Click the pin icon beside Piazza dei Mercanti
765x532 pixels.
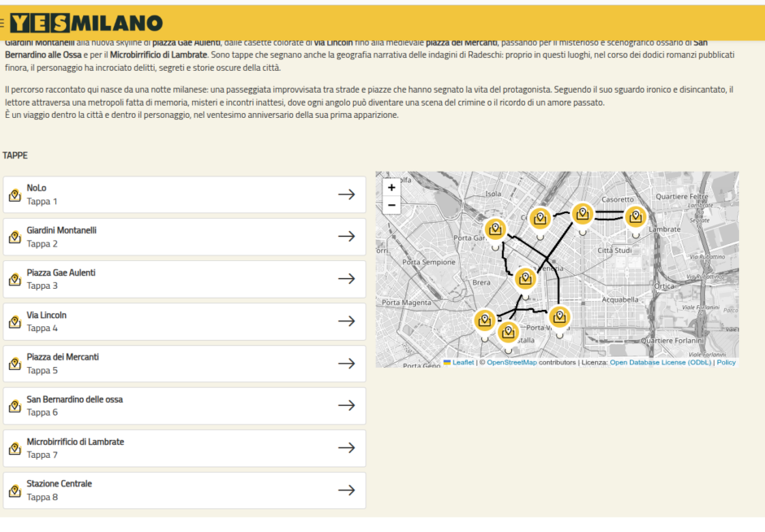(x=14, y=364)
